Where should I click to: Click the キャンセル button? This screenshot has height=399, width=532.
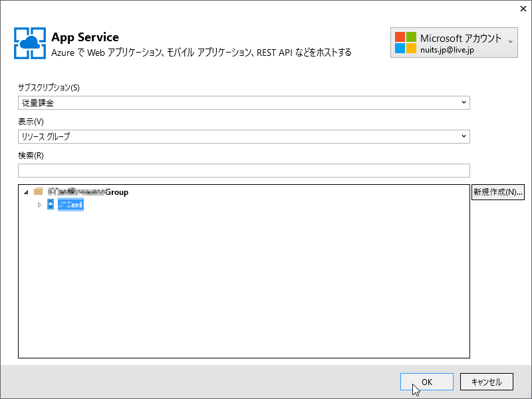[x=487, y=382]
